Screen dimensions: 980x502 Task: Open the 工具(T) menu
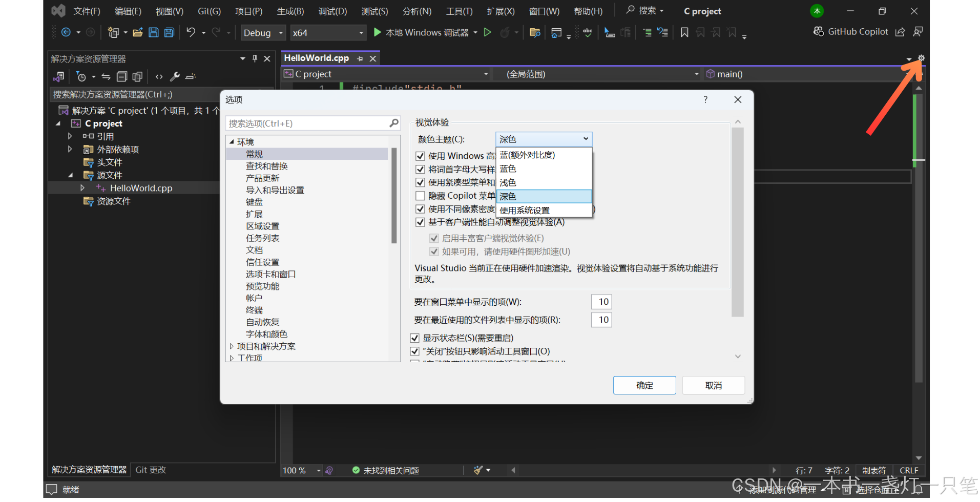coord(459,11)
